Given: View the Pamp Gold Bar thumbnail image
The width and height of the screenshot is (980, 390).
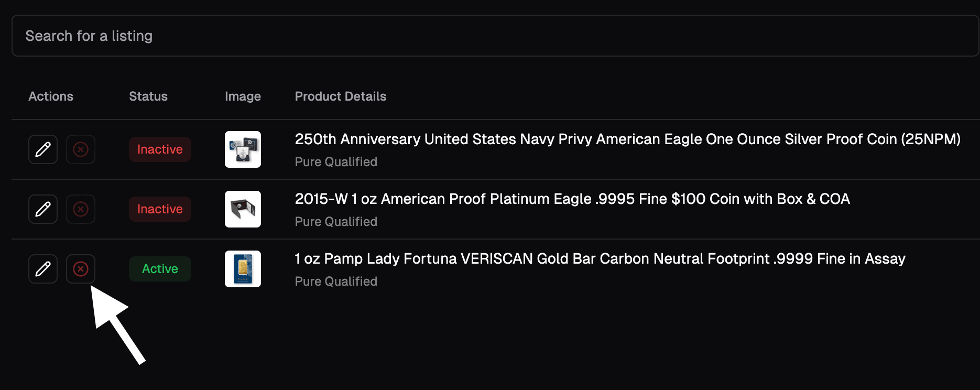Looking at the screenshot, I should tap(243, 268).
